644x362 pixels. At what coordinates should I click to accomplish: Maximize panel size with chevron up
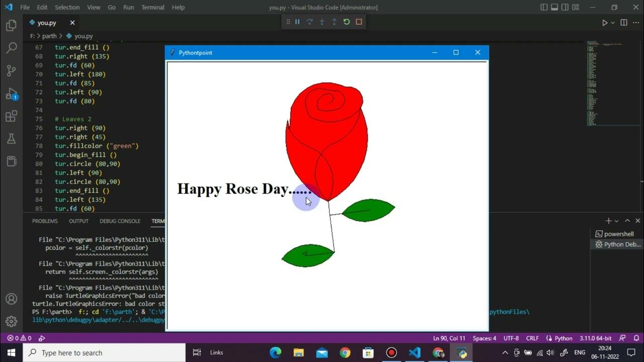(x=627, y=221)
